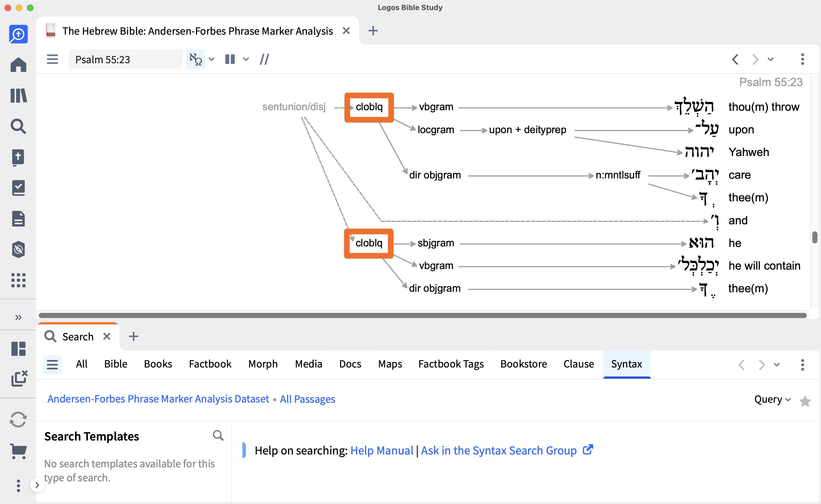Switch to the All search type
Screen dimensions: 821x504
pyautogui.click(x=82, y=364)
